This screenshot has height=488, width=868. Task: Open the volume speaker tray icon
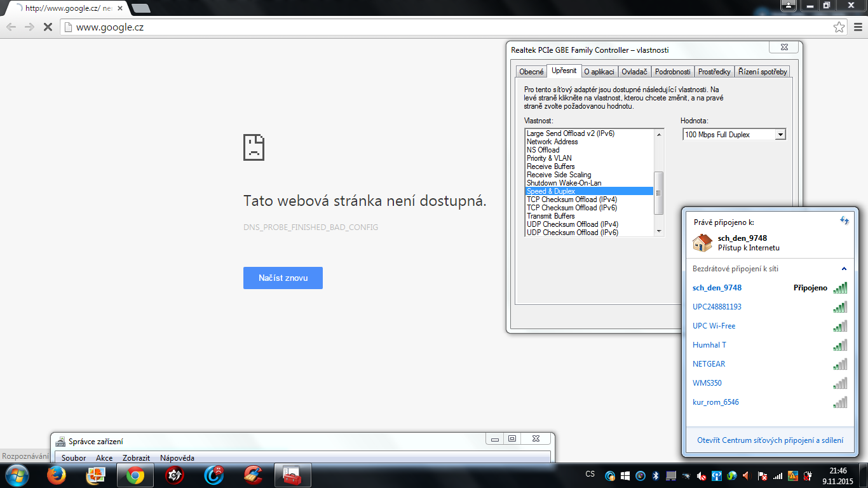[747, 475]
